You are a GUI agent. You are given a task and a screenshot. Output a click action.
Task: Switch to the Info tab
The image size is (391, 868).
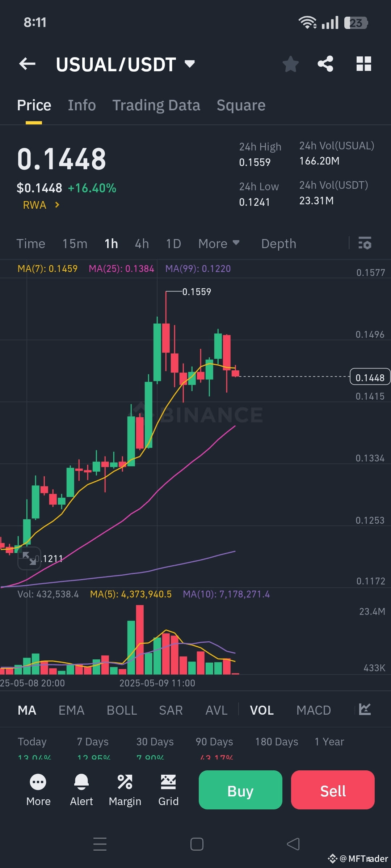coord(81,105)
